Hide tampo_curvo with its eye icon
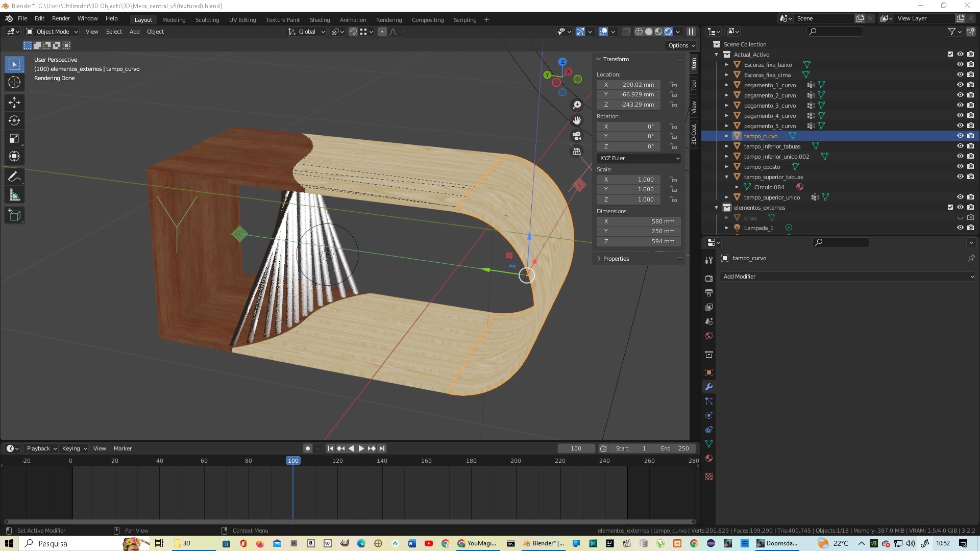Screen dimensions: 980x551 click(x=960, y=136)
